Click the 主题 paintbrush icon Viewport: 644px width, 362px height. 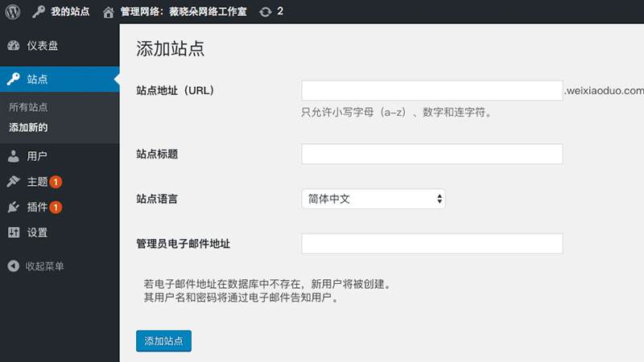pos(13,182)
